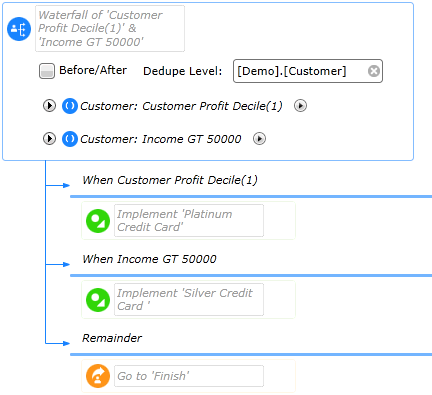The width and height of the screenshot is (432, 395).
Task: Toggle the Before/After checkbox
Action: [47, 71]
